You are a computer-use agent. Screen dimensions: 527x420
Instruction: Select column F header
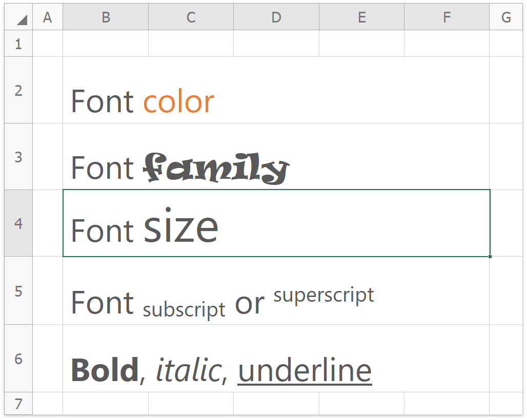click(447, 17)
